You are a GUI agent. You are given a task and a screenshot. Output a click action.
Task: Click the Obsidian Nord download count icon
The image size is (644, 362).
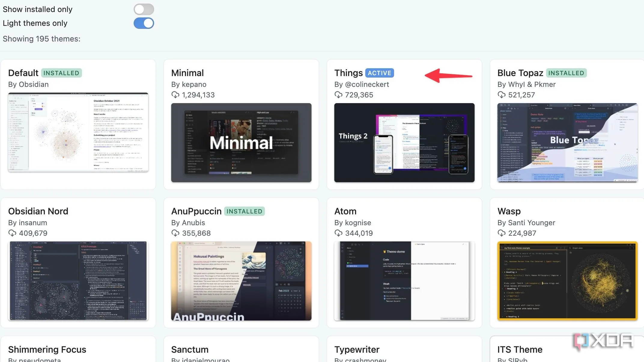point(12,233)
